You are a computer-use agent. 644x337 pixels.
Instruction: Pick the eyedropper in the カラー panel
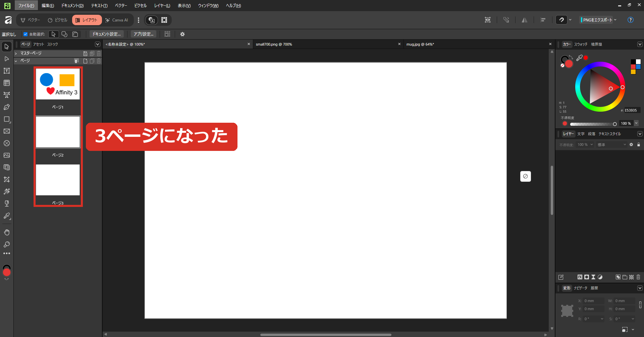click(579, 58)
